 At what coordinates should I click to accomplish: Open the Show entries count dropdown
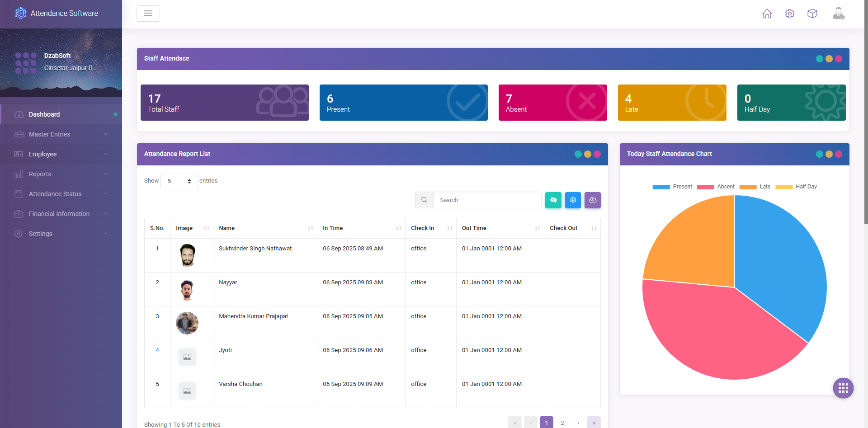coord(179,181)
